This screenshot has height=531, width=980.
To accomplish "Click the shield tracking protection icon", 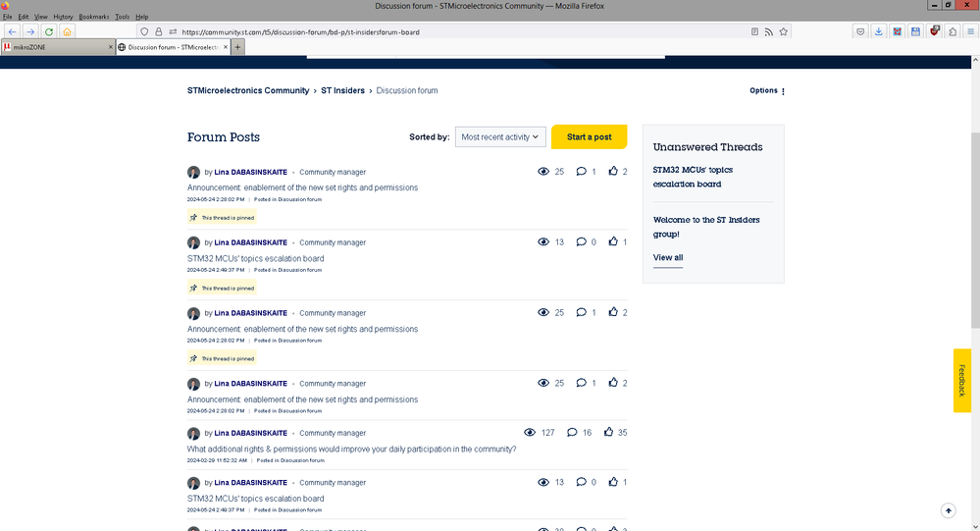I will (x=144, y=31).
